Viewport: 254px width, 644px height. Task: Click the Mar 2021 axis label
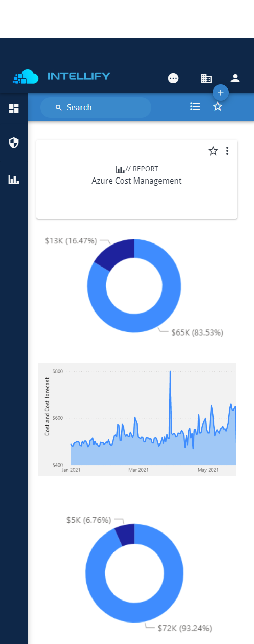tap(138, 470)
